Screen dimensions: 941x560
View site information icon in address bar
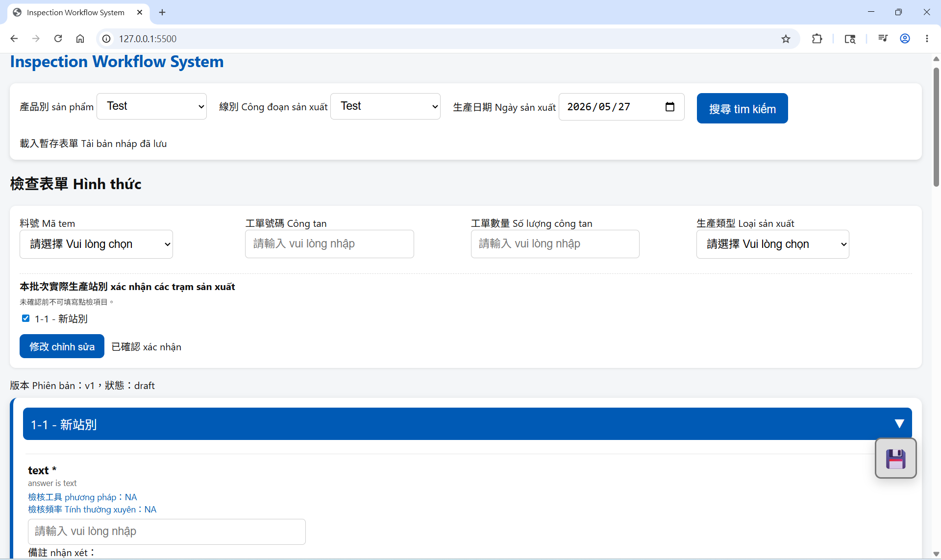106,39
